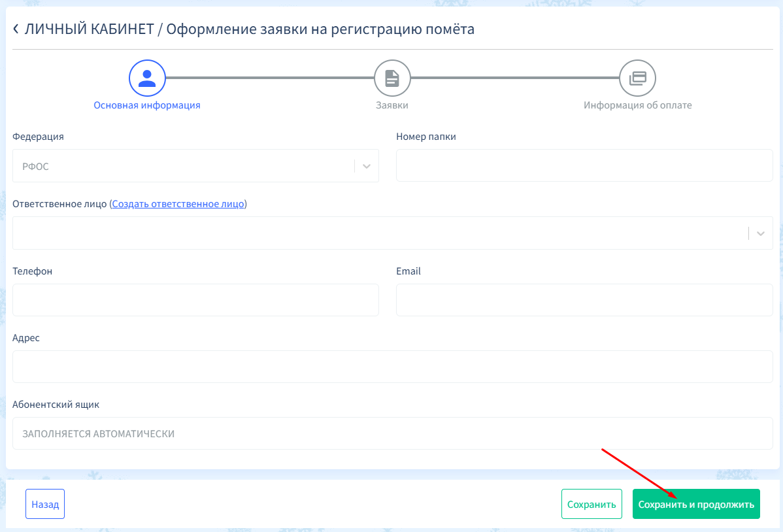Image resolution: width=783 pixels, height=532 pixels.
Task: Click the back chevron beside ЛИЧНЫЙ КАБИНЕТ
Action: 16,29
